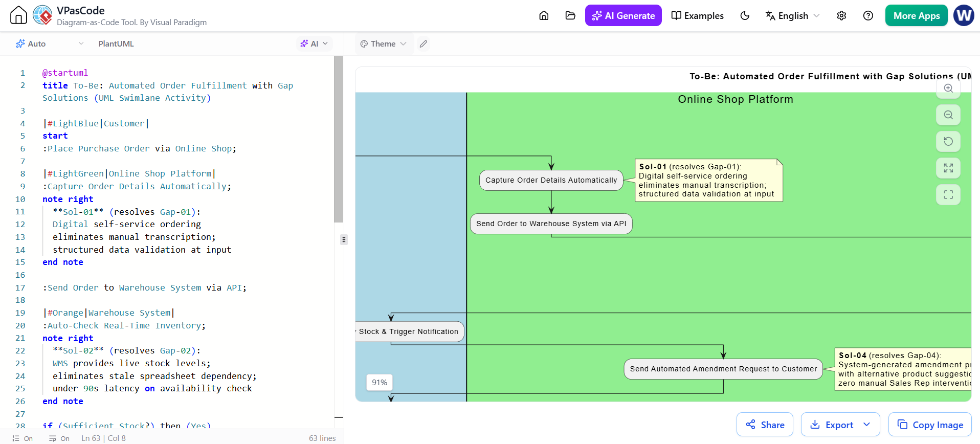The width and height of the screenshot is (980, 444).
Task: Toggle the word wrap On switch
Action: pyautogui.click(x=59, y=438)
